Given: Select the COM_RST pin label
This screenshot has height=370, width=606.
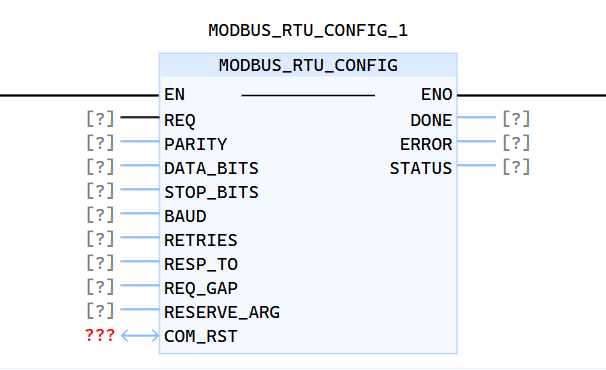Looking at the screenshot, I should (201, 336).
